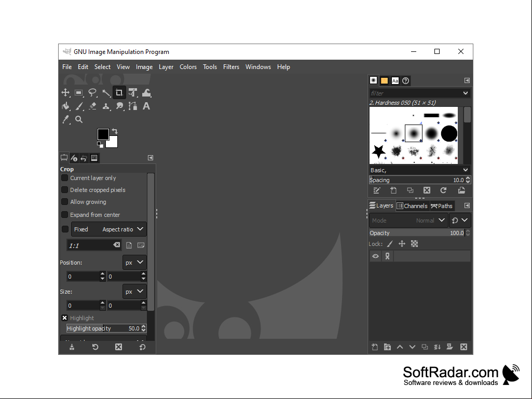Image resolution: width=532 pixels, height=399 pixels.
Task: Set aspect ratio to portrait orientation
Action: 129,245
